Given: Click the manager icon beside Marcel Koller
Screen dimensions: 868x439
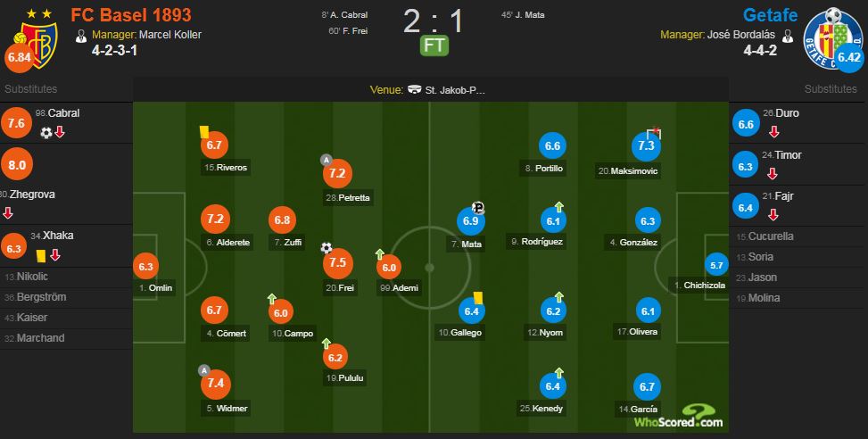Looking at the screenshot, I should [x=82, y=36].
